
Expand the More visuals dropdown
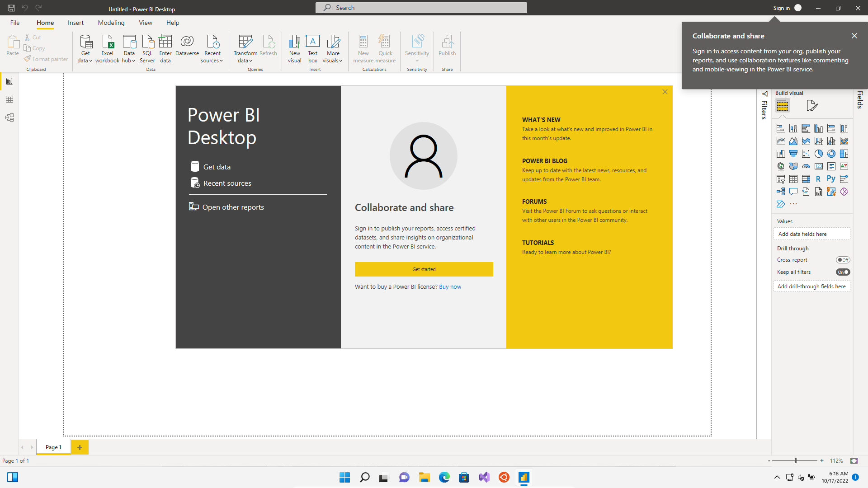[333, 49]
